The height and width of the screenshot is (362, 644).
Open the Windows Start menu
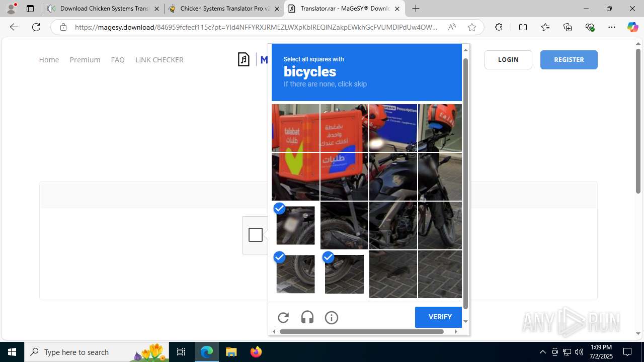pos(12,352)
